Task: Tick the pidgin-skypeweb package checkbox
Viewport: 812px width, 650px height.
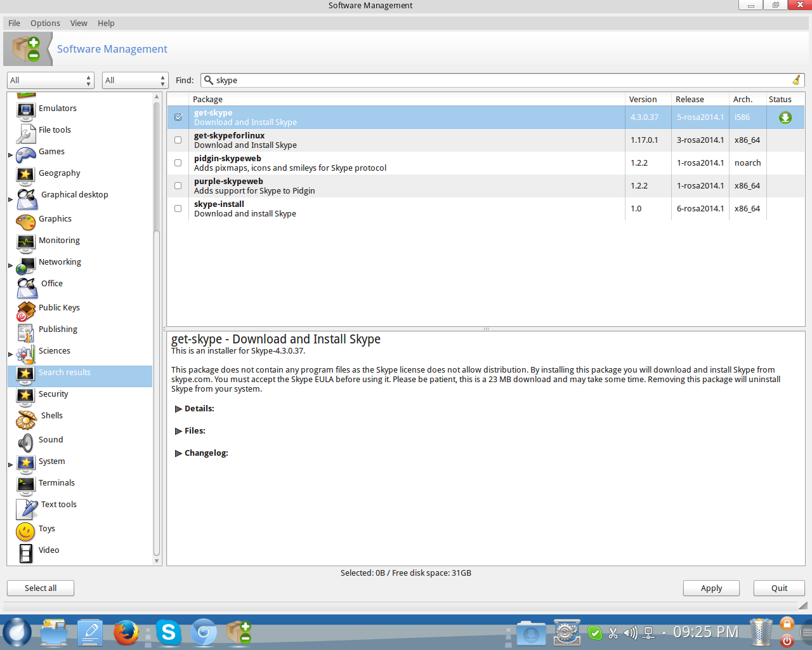Action: point(178,163)
